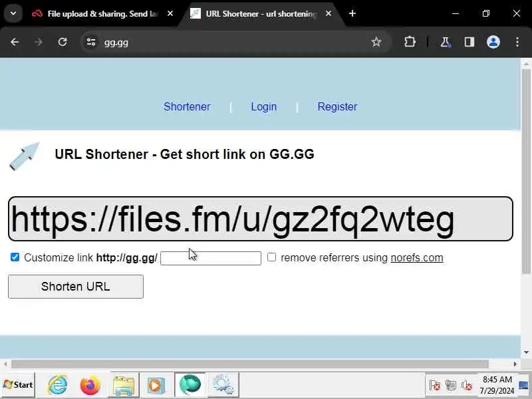Click the gg.gg address bar text

click(x=116, y=43)
